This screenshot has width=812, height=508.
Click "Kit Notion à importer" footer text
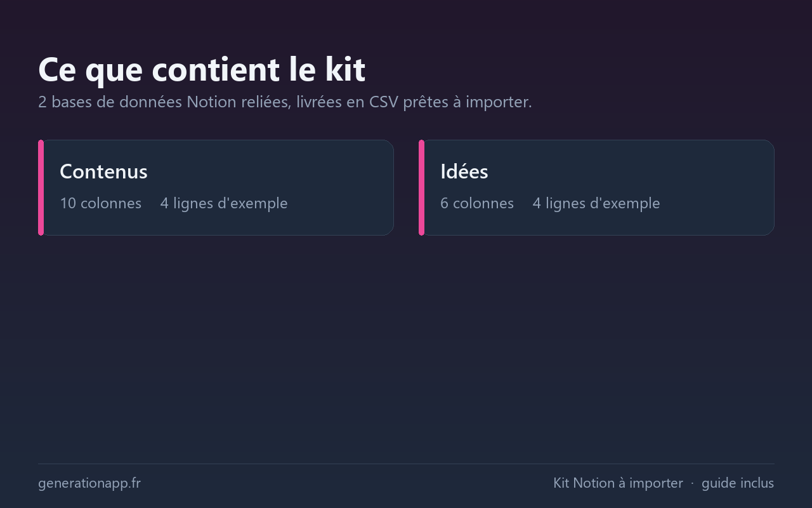click(x=618, y=483)
